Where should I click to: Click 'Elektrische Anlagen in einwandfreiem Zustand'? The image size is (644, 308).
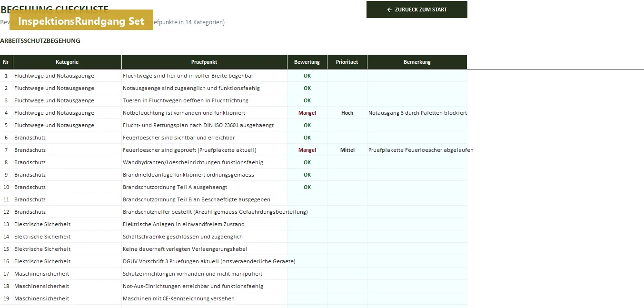tap(184, 224)
